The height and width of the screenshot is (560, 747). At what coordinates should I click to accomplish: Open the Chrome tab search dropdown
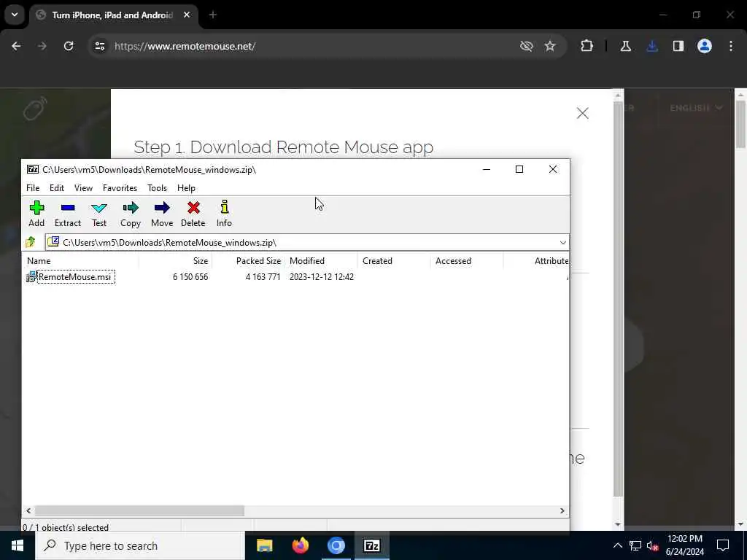coord(15,15)
